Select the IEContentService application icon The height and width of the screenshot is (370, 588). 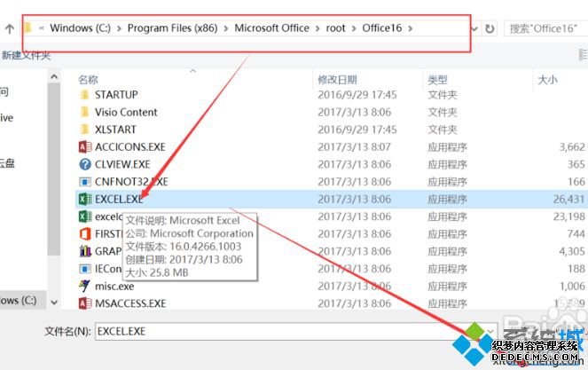pos(85,269)
